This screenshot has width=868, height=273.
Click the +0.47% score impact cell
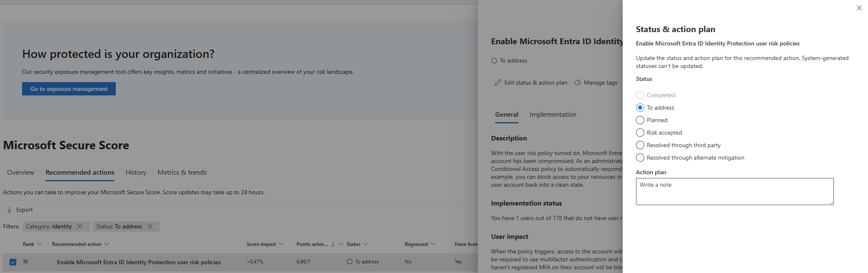pyautogui.click(x=255, y=262)
